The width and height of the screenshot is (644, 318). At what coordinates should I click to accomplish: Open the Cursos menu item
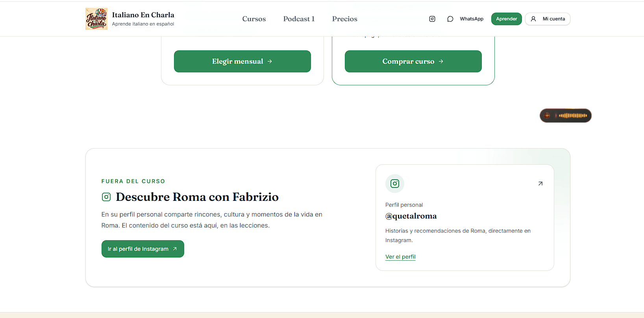[x=254, y=19]
